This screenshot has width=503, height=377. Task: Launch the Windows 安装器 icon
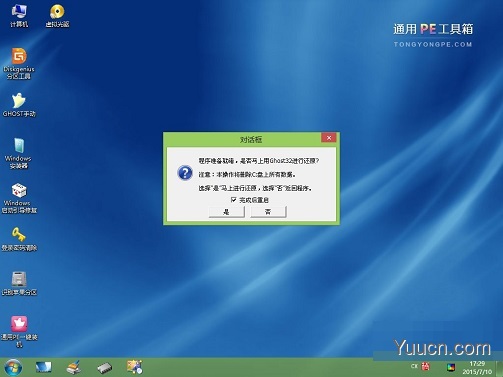tap(18, 153)
